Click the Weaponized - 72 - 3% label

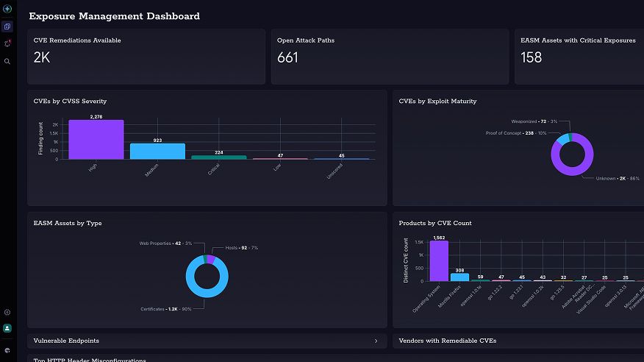[534, 121]
